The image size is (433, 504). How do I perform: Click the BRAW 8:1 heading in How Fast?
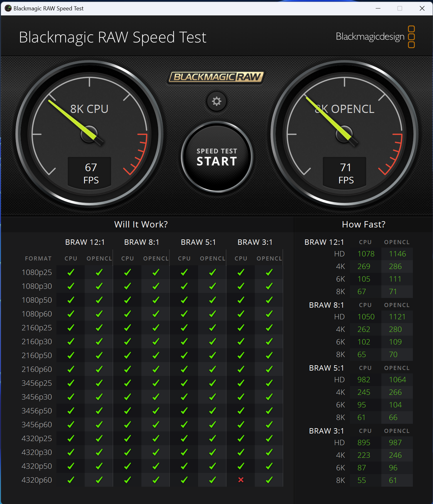(326, 305)
